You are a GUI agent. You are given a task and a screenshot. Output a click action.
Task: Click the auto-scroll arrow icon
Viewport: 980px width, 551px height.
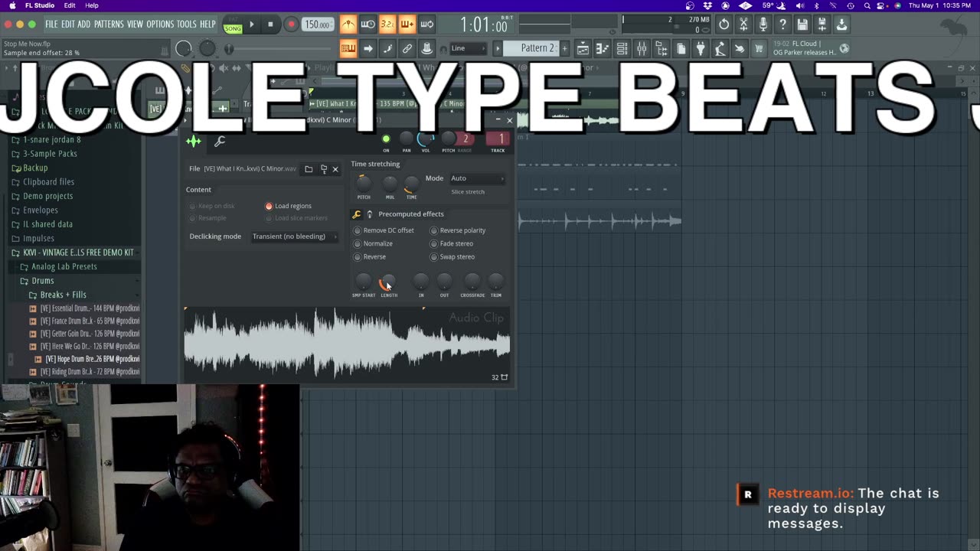pyautogui.click(x=368, y=48)
